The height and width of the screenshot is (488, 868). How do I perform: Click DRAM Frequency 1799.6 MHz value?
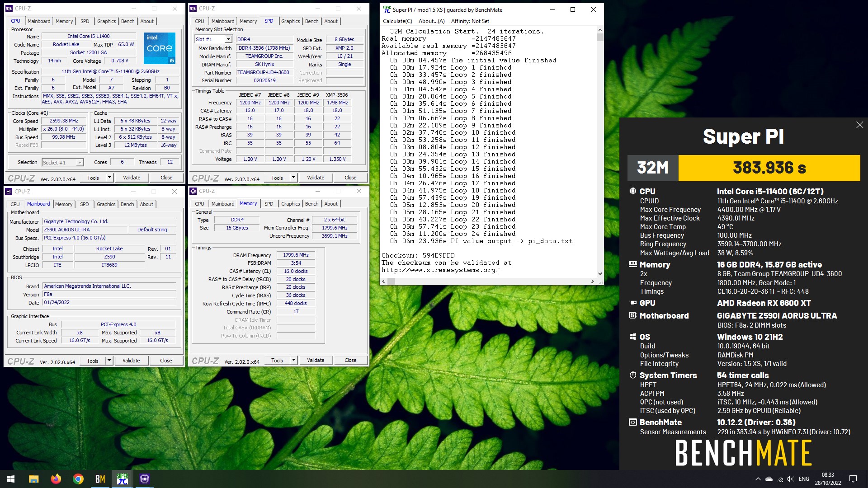point(296,255)
